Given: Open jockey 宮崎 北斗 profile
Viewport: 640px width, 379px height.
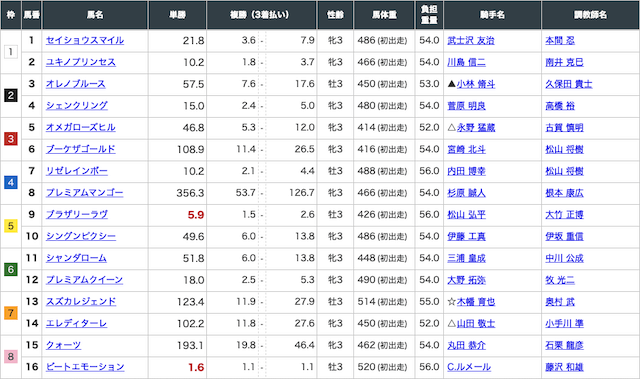Looking at the screenshot, I should click(467, 149).
